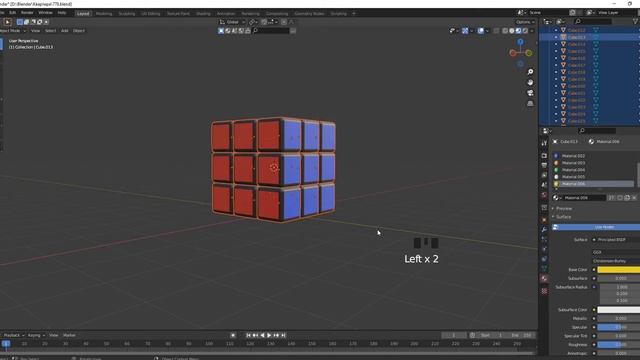Select the Tool properties tab icon

point(544,143)
